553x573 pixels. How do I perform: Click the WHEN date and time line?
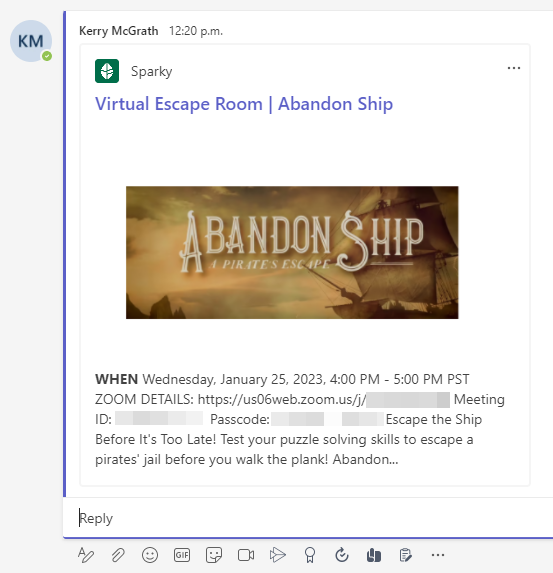click(282, 379)
